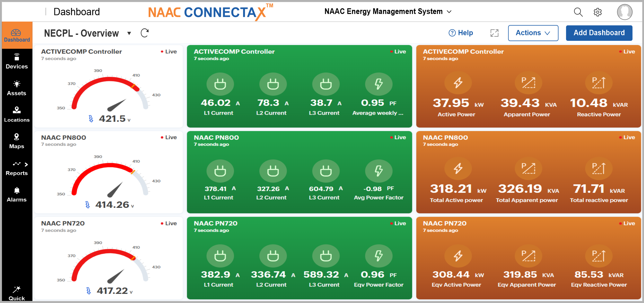644x303 pixels.
Task: Refresh the NECPL Overview dashboard
Action: (x=145, y=33)
